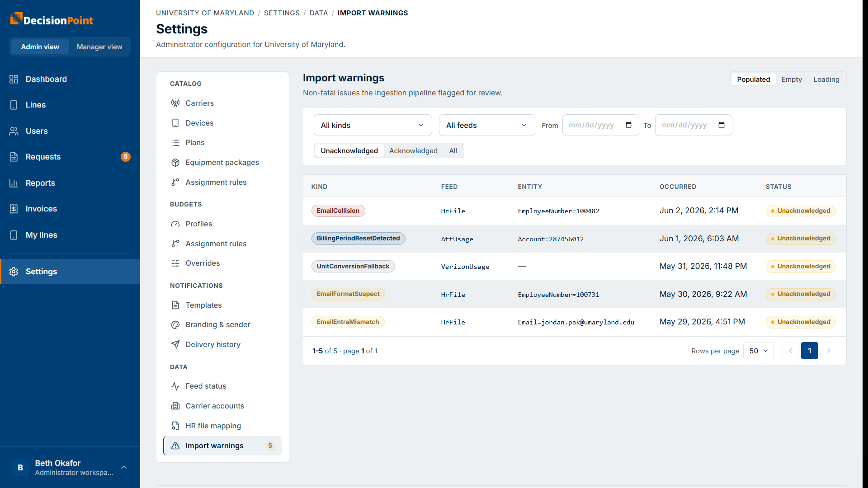The image size is (868, 488).
Task: Open My lines via its device icon
Action: click(14, 235)
